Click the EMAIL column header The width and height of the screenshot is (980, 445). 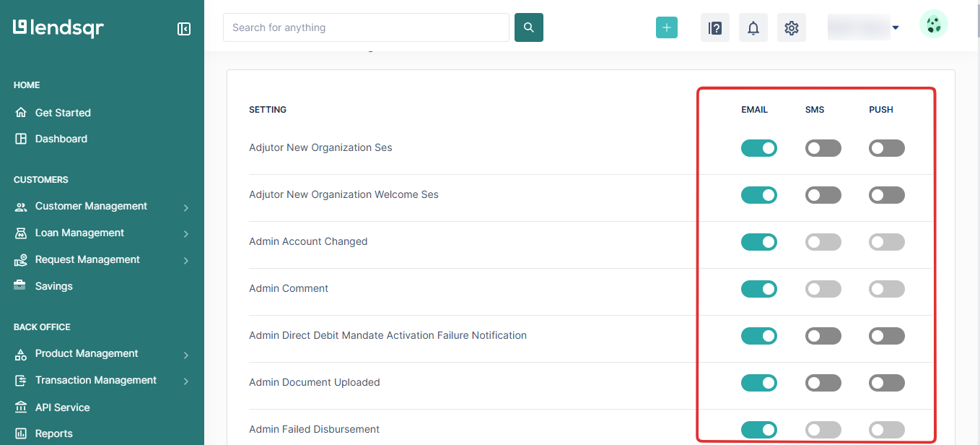pos(755,110)
